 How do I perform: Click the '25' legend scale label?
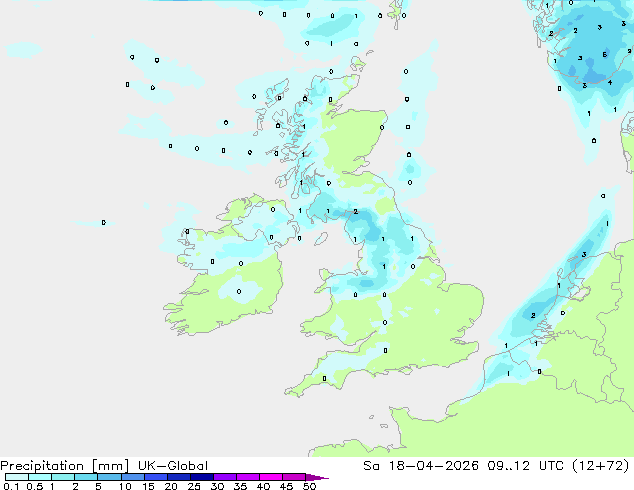coord(194,486)
